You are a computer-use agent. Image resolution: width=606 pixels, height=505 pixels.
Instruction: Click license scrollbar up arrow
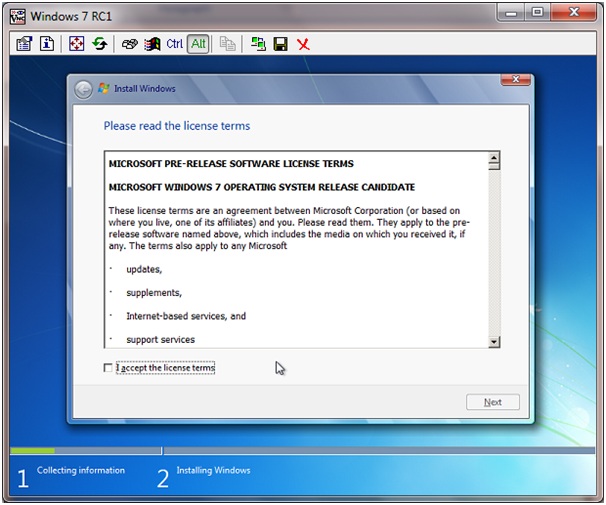[494, 157]
